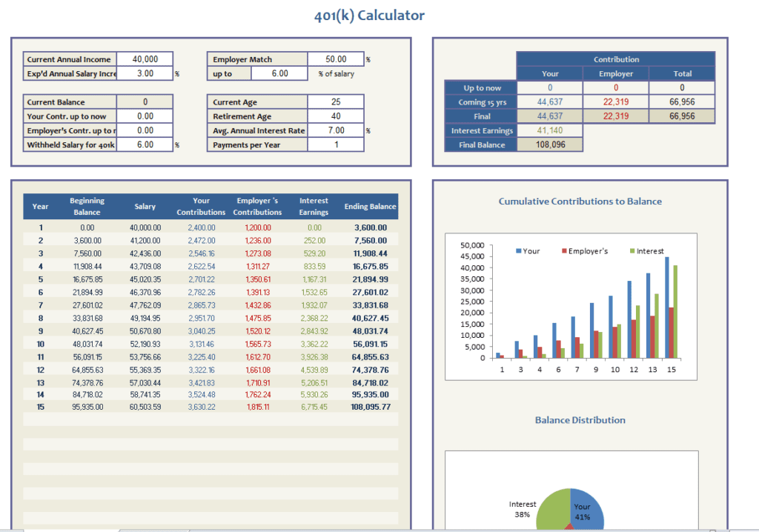Edit the Avg. Annual Interest Rate 7.00
Image resolution: width=759 pixels, height=532 pixels.
pyautogui.click(x=336, y=130)
